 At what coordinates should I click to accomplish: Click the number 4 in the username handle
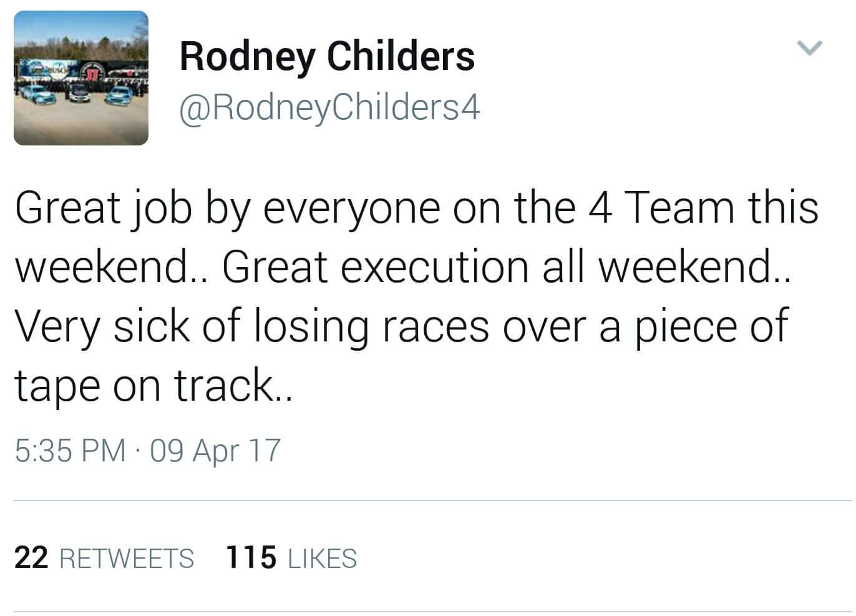(472, 107)
